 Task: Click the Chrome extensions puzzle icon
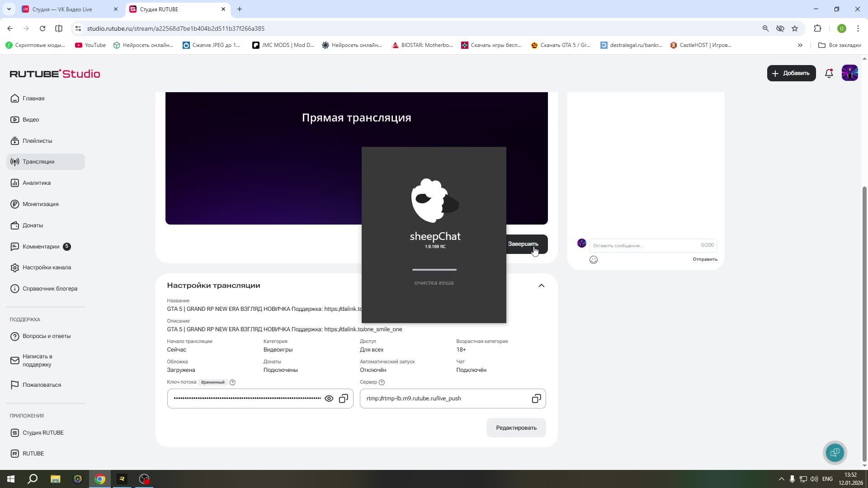[x=817, y=28]
